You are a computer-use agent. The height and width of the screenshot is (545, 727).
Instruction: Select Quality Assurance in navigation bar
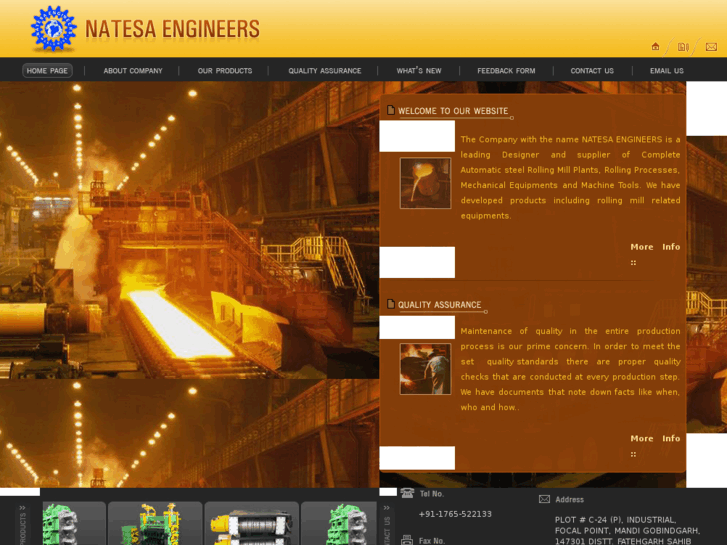[325, 71]
